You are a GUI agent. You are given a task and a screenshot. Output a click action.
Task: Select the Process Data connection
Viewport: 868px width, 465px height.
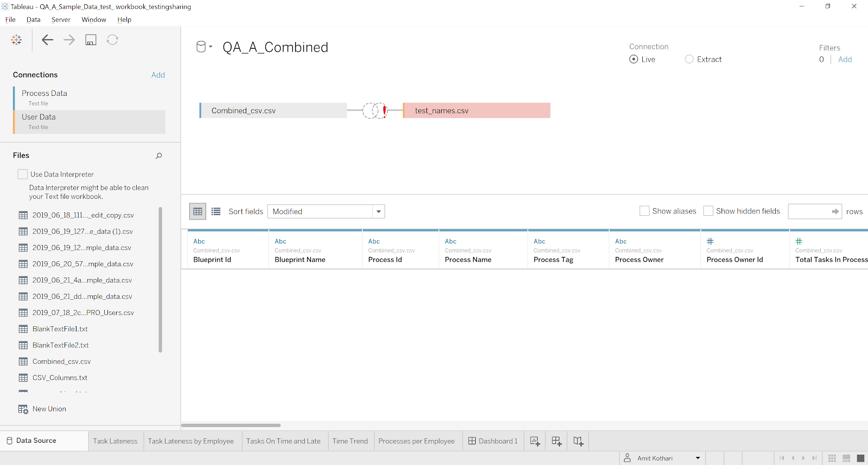coord(90,98)
